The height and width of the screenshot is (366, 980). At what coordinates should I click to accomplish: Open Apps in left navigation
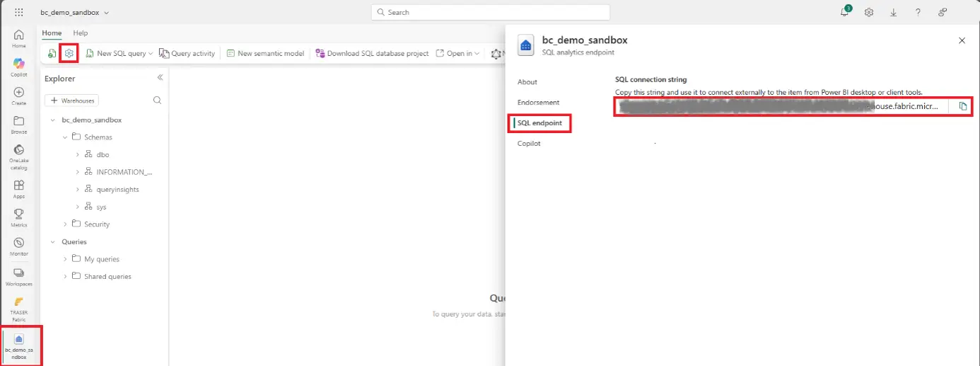tap(19, 189)
